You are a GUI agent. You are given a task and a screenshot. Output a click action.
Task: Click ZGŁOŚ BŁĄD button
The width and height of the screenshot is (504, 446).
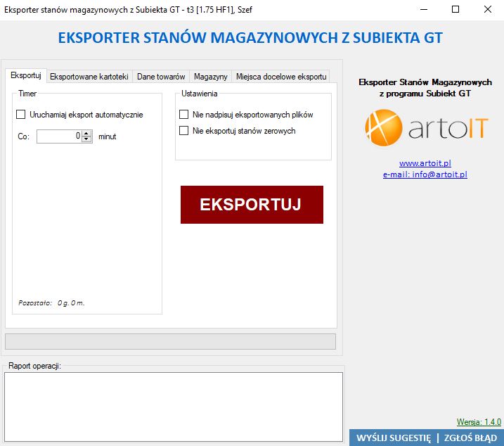click(470, 438)
